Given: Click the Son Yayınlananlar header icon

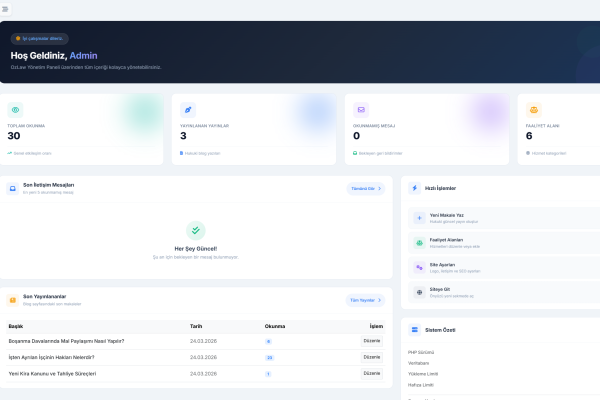Looking at the screenshot, I should pyautogui.click(x=14, y=299).
